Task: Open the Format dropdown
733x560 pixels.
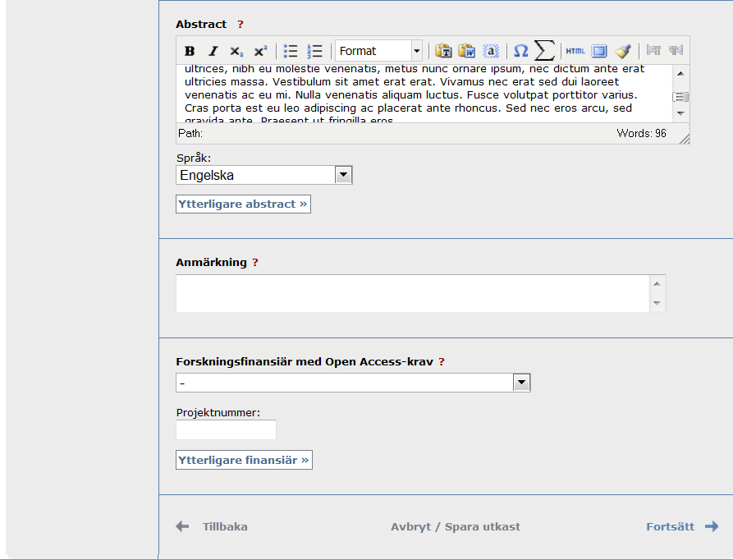Action: click(378, 50)
